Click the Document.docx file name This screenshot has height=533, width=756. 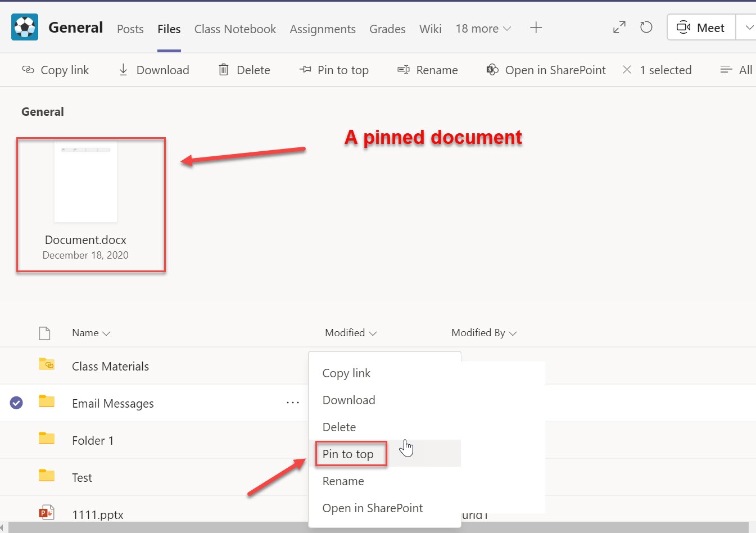click(85, 240)
